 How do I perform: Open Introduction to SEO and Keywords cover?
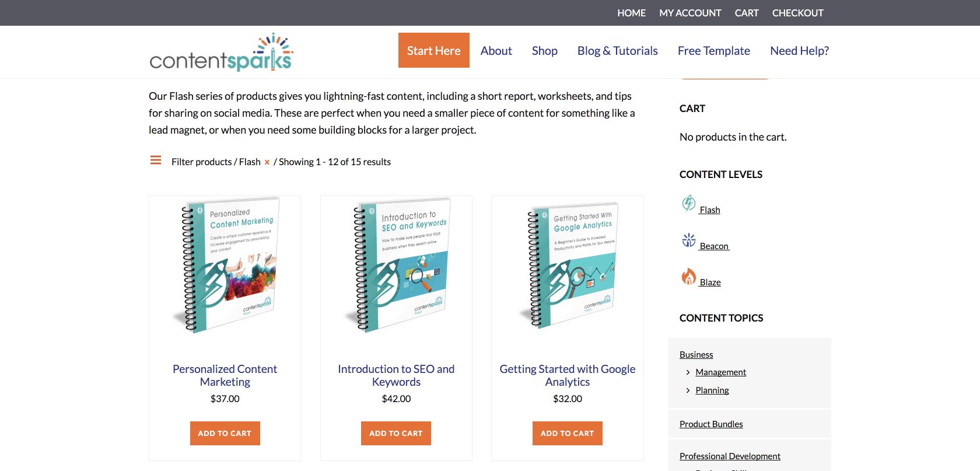(396, 266)
